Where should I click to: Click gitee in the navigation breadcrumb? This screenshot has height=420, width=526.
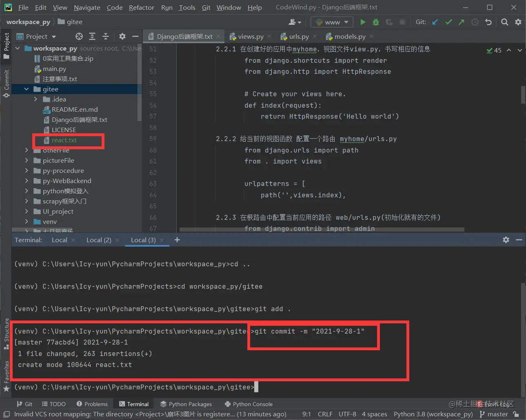(x=70, y=22)
